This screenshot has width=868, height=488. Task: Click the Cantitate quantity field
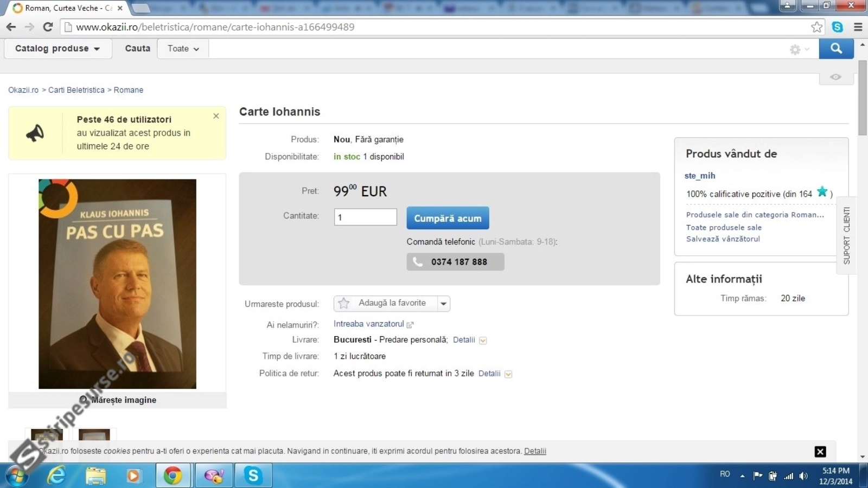(365, 217)
